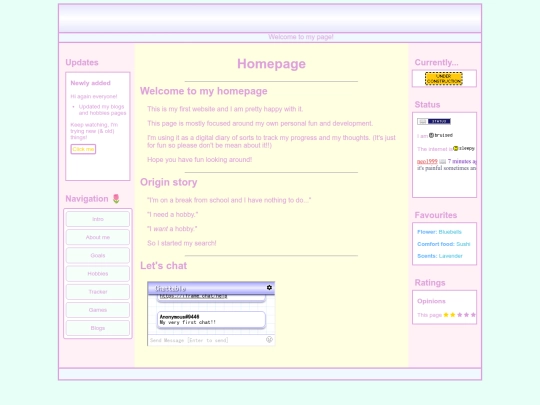The image size is (540, 405).
Task: Click the tulip icon beside Navigation
Action: 116,199
